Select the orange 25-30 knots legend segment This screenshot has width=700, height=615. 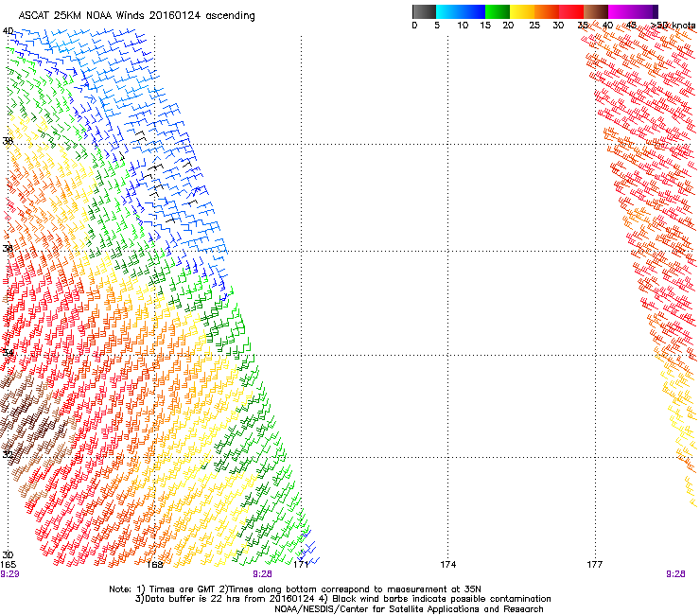click(547, 11)
